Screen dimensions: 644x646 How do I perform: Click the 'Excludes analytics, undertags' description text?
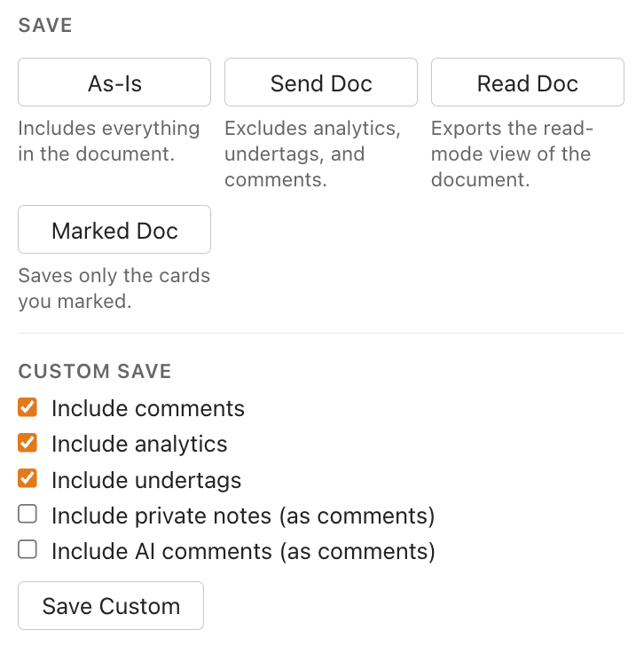coord(312,154)
